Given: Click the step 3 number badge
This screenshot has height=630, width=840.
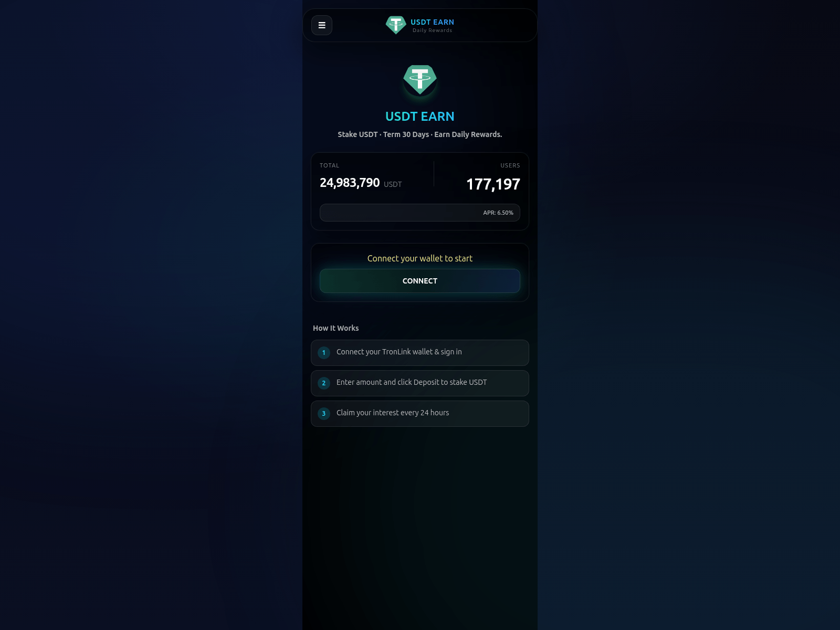Looking at the screenshot, I should click(324, 414).
